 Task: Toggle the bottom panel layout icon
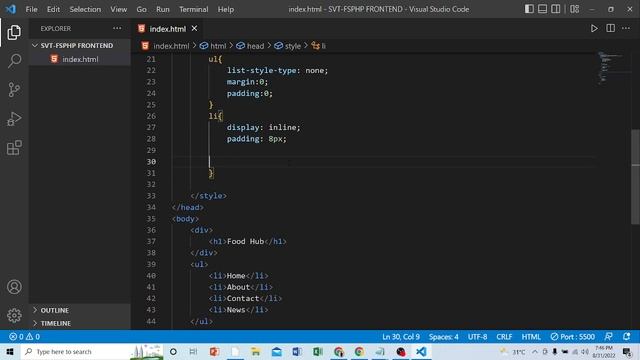coord(542,9)
